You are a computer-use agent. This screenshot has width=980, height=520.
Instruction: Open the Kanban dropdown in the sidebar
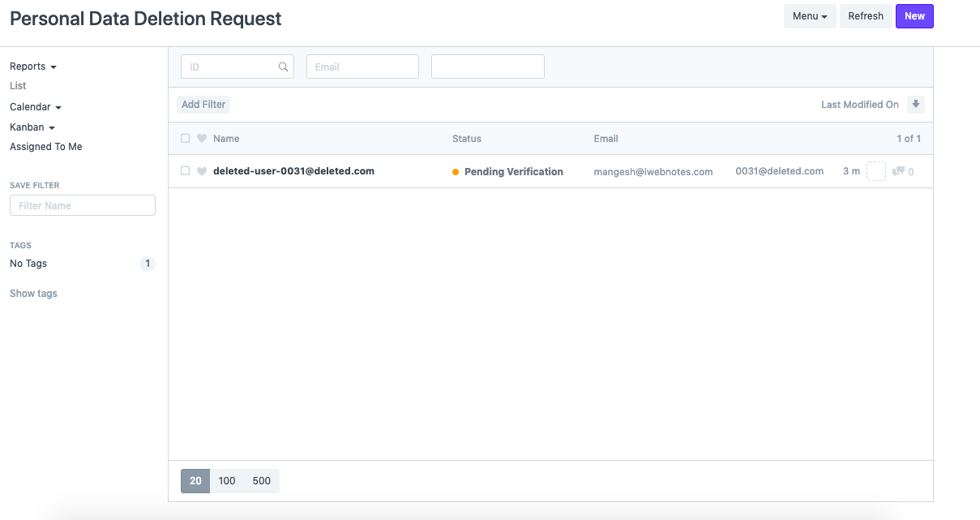pyautogui.click(x=32, y=127)
